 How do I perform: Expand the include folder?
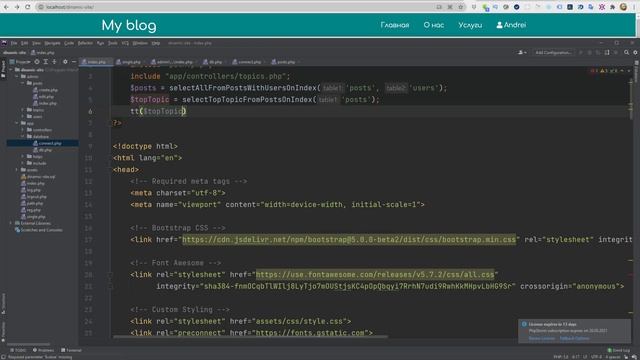23,163
